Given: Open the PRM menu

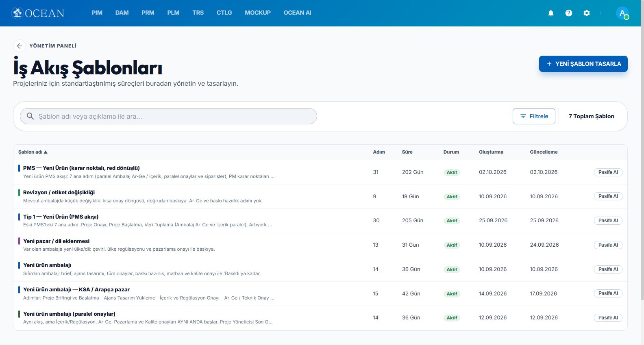Looking at the screenshot, I should pyautogui.click(x=148, y=13).
